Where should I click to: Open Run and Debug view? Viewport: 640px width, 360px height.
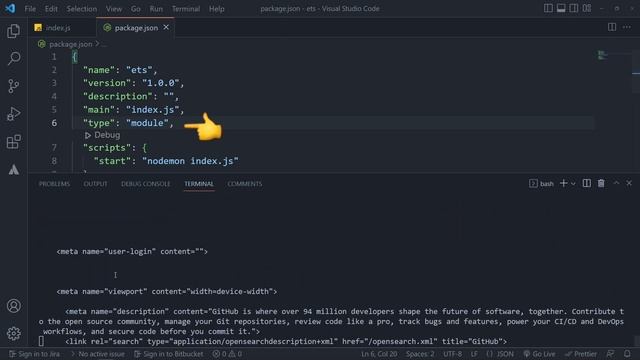[x=13, y=114]
